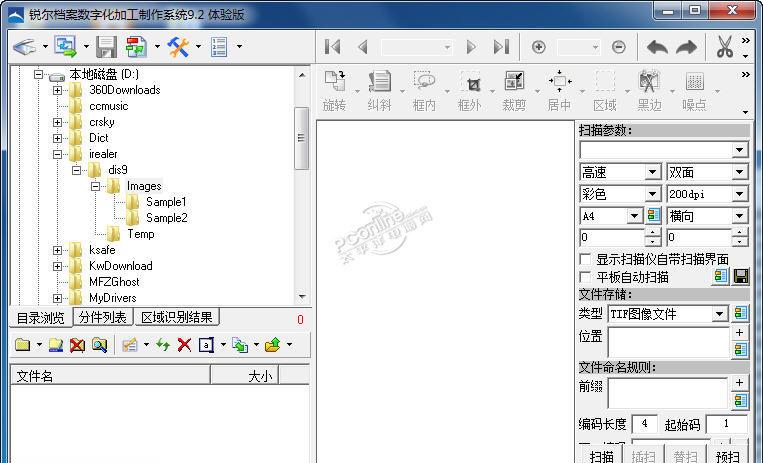Image resolution: width=763 pixels, height=463 pixels.
Task: Open the scan parameters preset dropdown
Action: [740, 150]
